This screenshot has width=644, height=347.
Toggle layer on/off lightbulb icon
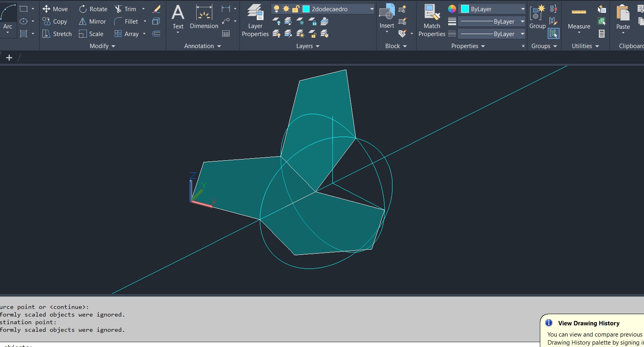pyautogui.click(x=276, y=9)
